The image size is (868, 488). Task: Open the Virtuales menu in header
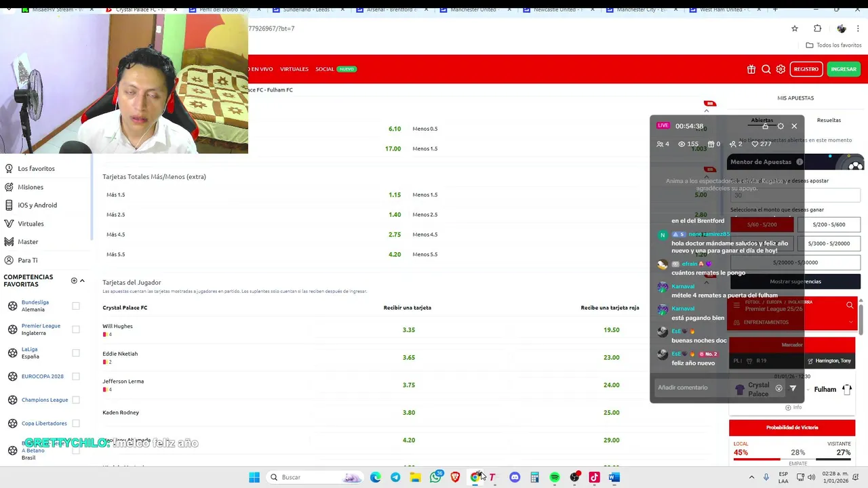click(294, 69)
